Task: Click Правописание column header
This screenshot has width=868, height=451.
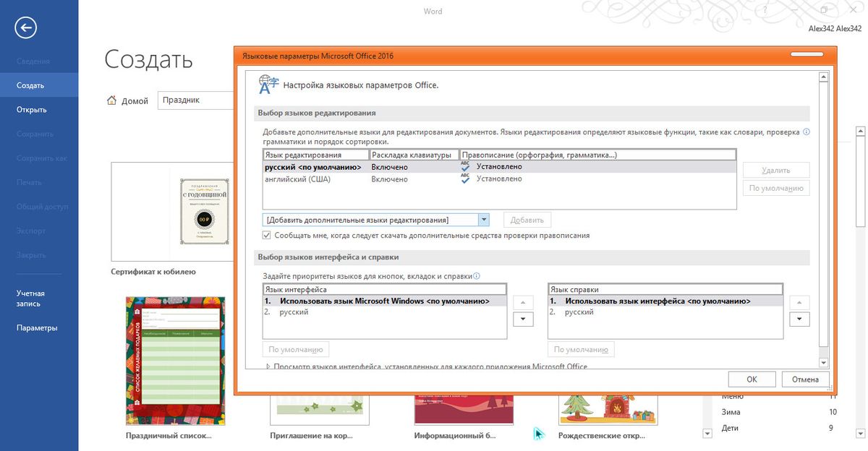Action: click(x=597, y=155)
